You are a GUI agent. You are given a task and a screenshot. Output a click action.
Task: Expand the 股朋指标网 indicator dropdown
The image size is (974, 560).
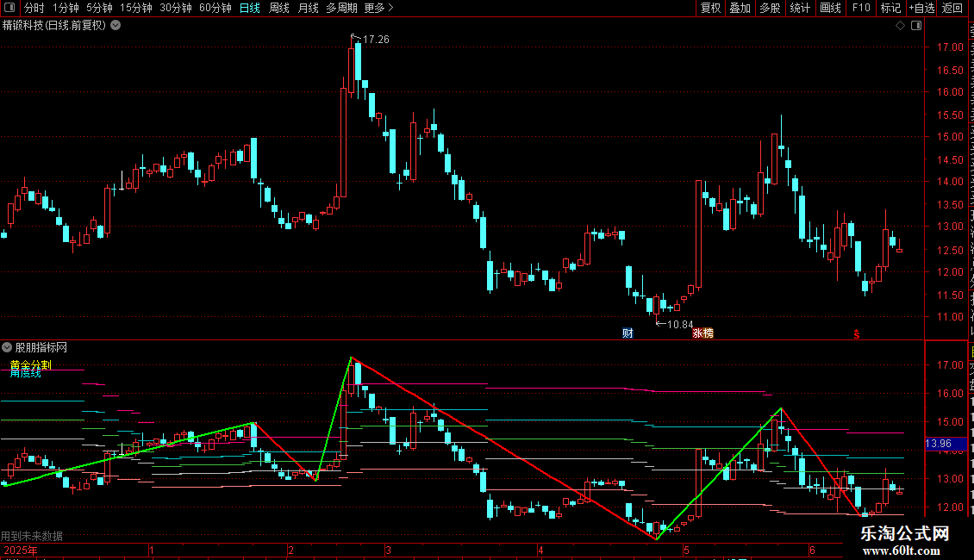(x=7, y=348)
